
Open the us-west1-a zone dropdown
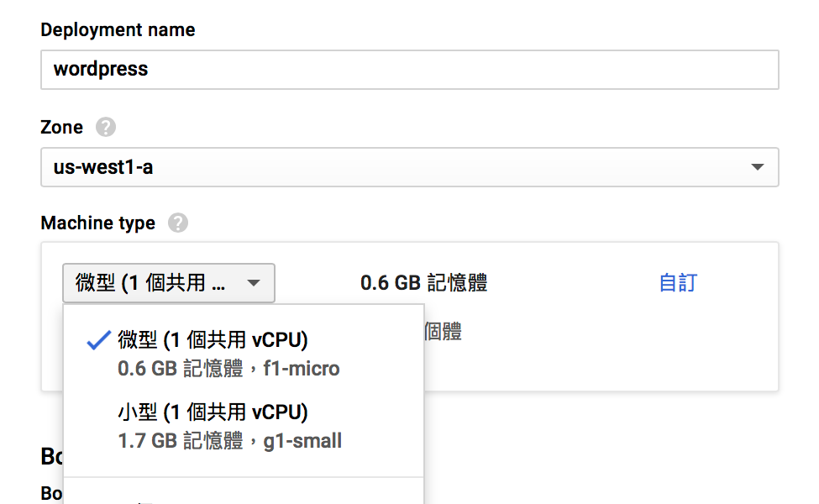pos(409,167)
